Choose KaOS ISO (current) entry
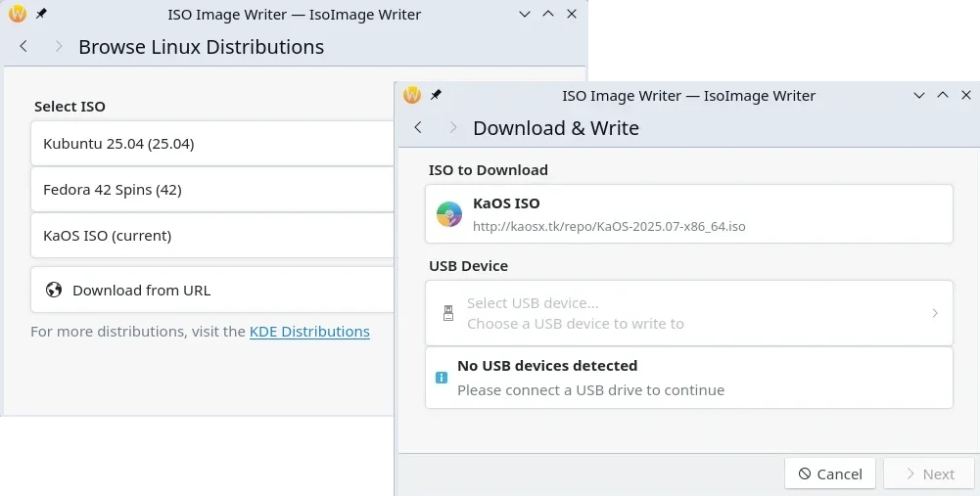 coord(212,236)
